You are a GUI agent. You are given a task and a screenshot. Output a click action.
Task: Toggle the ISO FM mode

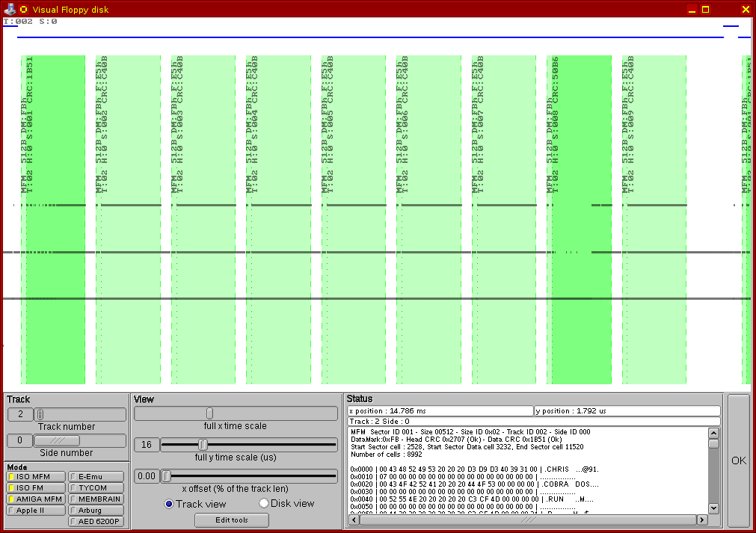click(x=36, y=487)
